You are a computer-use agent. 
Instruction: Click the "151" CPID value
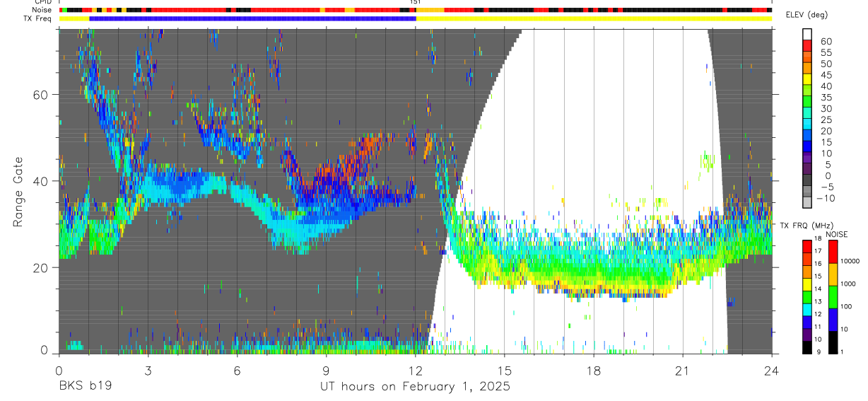click(x=416, y=2)
